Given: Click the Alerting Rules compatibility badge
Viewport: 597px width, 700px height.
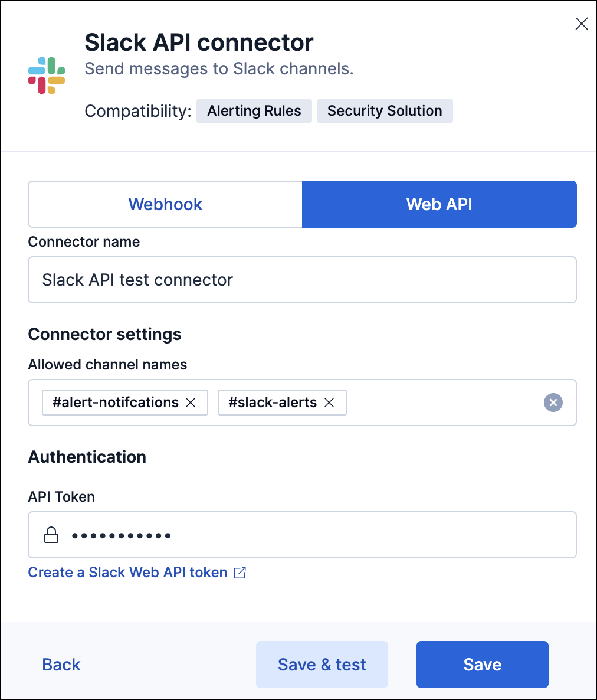Looking at the screenshot, I should point(254,110).
